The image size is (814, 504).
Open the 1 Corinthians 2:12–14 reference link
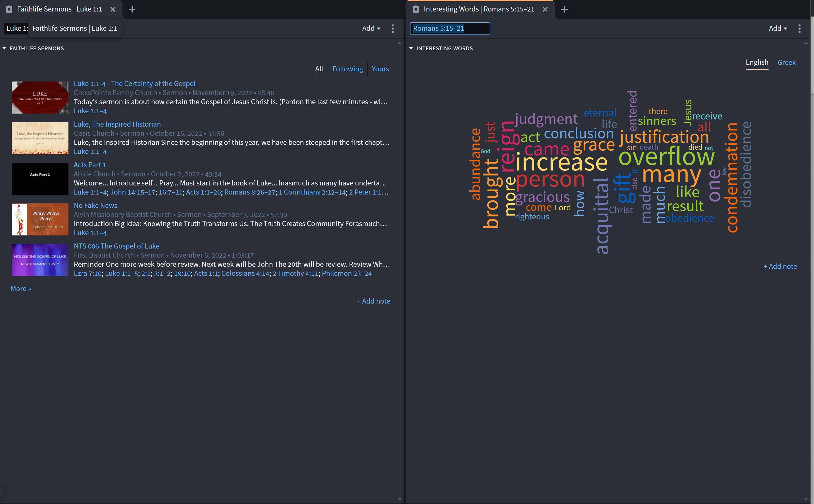point(312,192)
